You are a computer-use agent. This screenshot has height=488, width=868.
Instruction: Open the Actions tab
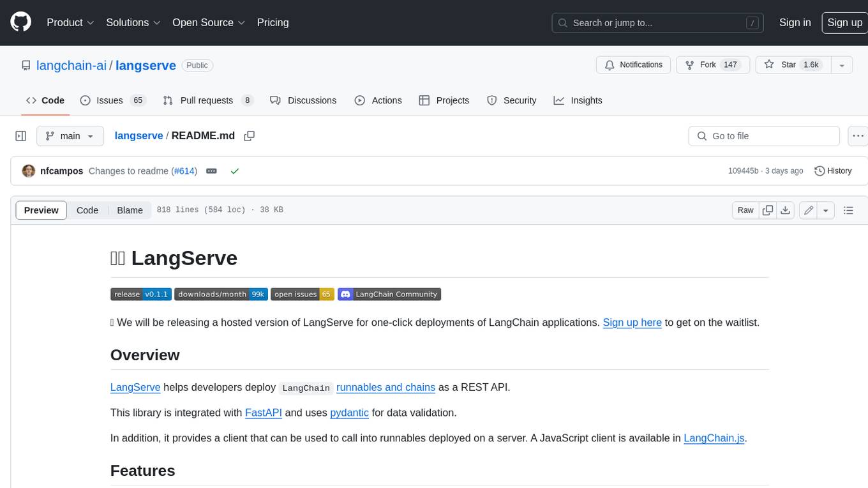(x=378, y=100)
